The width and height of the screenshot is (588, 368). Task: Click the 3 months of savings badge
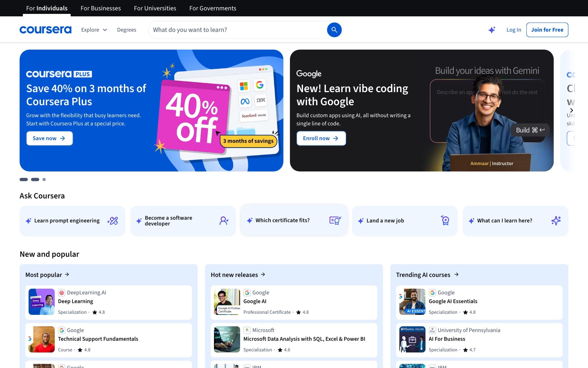point(248,141)
